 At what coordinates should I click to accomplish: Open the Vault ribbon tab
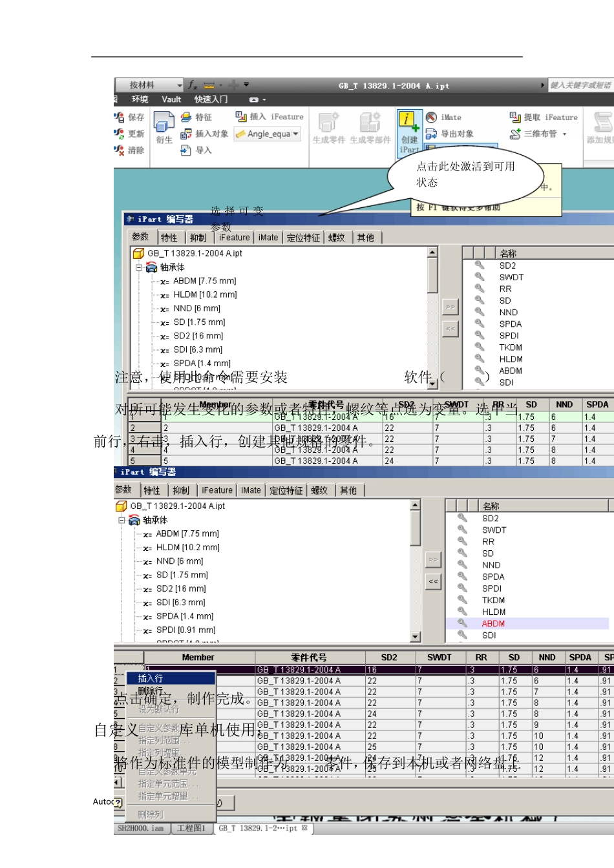[171, 99]
